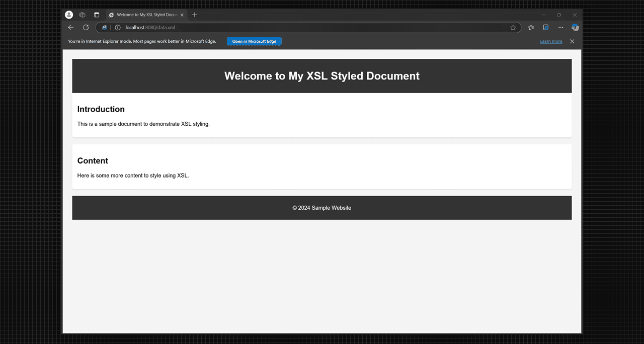Click the browser profile avatar

(x=68, y=15)
